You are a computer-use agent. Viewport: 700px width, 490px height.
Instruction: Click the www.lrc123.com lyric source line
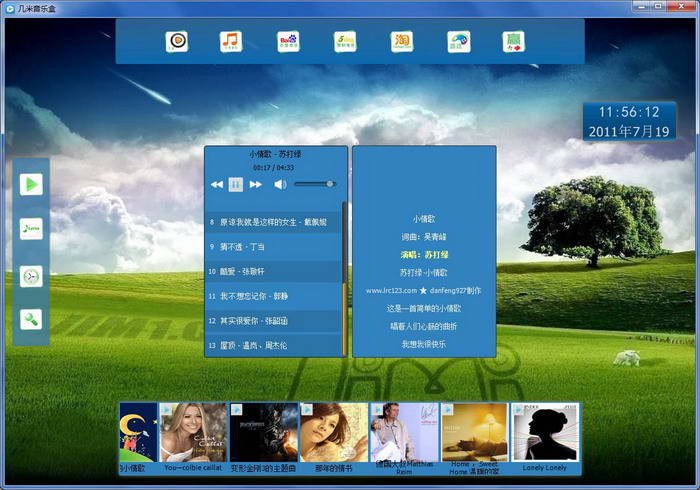coord(423,290)
